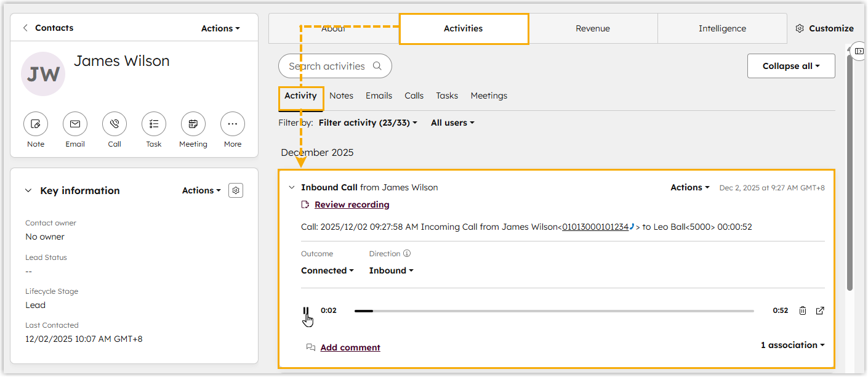Viewport: 868px width, 377px height.
Task: Pause the call recording playback
Action: (x=306, y=310)
